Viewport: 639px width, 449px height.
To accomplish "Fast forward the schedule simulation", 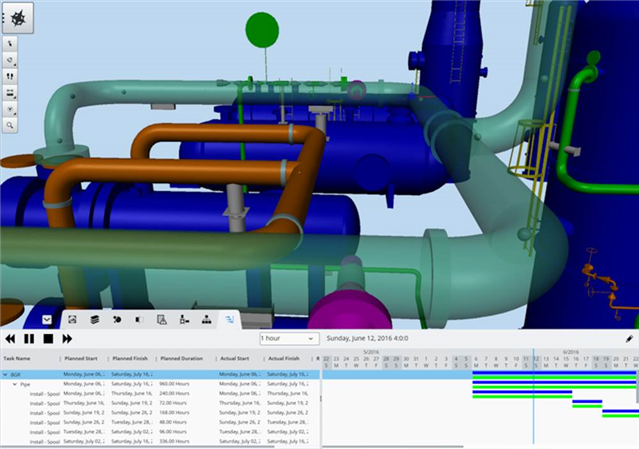I will pos(67,339).
